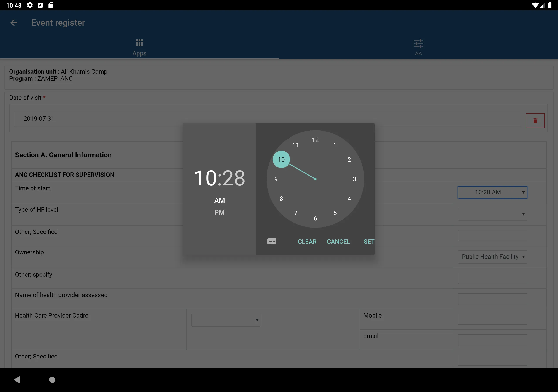
Task: Expand the Health Care Provider Cadre dropdown
Action: pos(226,320)
